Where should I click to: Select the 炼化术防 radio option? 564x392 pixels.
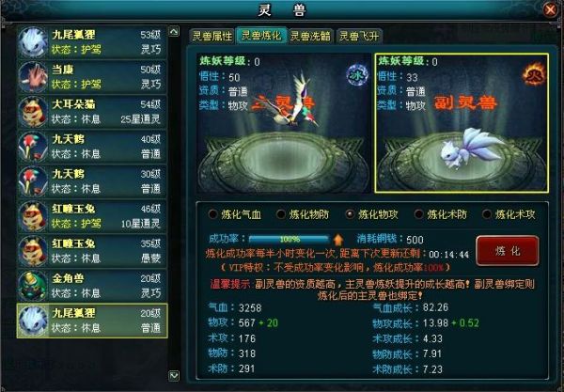click(418, 214)
